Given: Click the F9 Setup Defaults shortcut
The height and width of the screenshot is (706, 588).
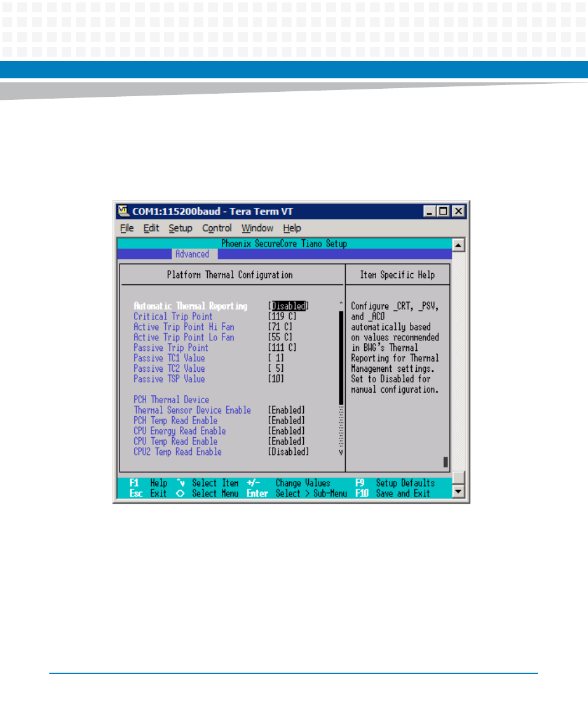Looking at the screenshot, I should [395, 483].
